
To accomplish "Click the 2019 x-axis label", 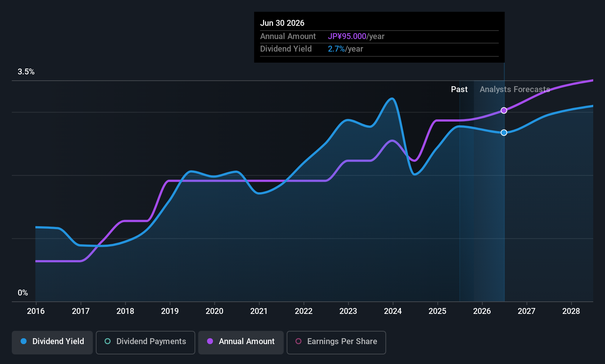I will 170,311.
